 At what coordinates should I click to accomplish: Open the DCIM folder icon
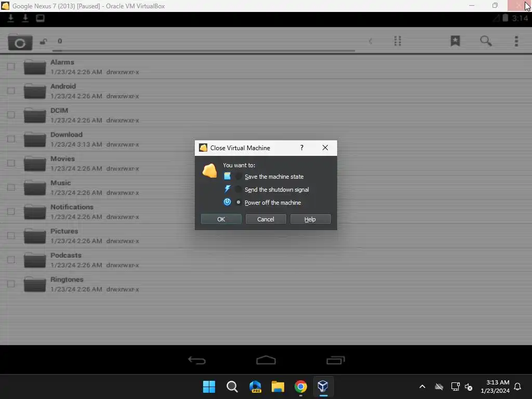[35, 115]
